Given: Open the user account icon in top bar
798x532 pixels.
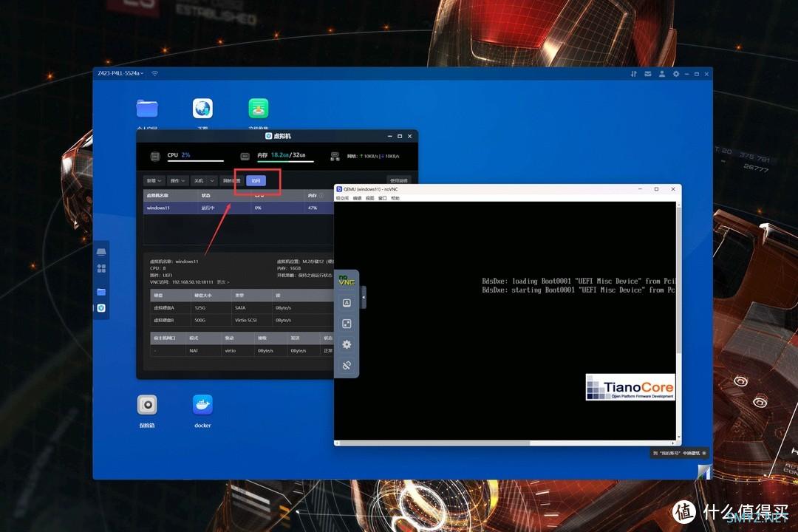Looking at the screenshot, I should (661, 74).
